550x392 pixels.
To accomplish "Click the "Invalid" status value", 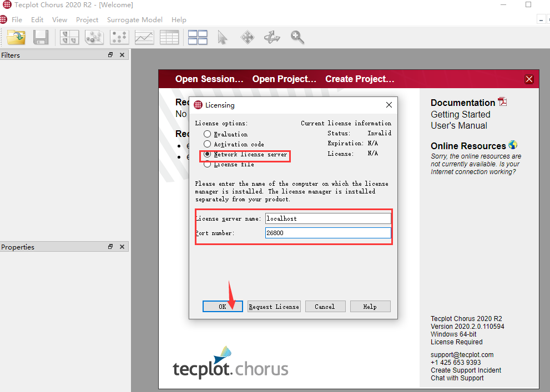I will [379, 133].
